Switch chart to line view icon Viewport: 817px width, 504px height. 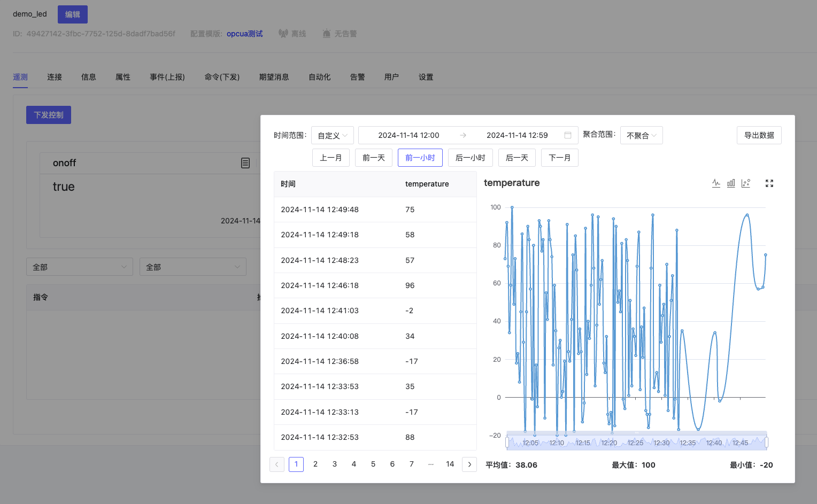(x=716, y=183)
